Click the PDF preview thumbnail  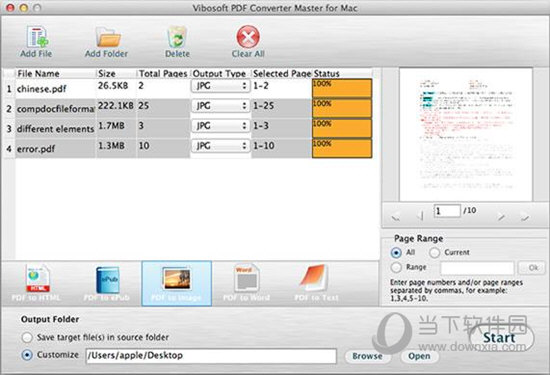(466, 135)
